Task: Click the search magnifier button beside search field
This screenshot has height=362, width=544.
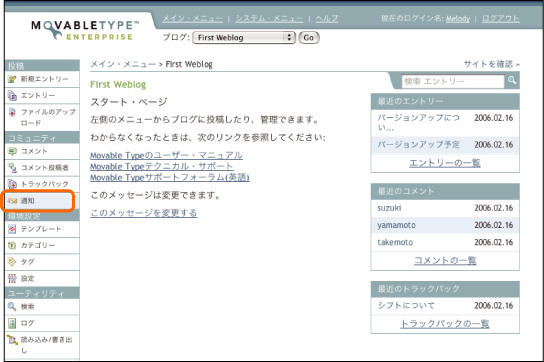Action: point(512,81)
